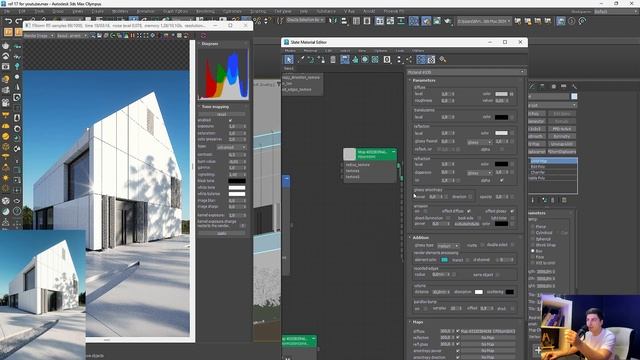Click the reflection color swatch

click(x=501, y=133)
